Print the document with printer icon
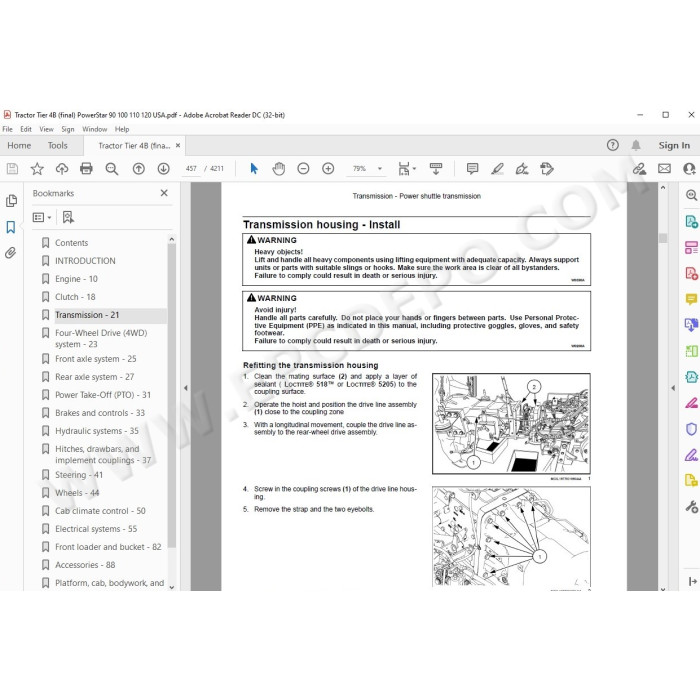Screen dimensions: 700x700 [86, 169]
